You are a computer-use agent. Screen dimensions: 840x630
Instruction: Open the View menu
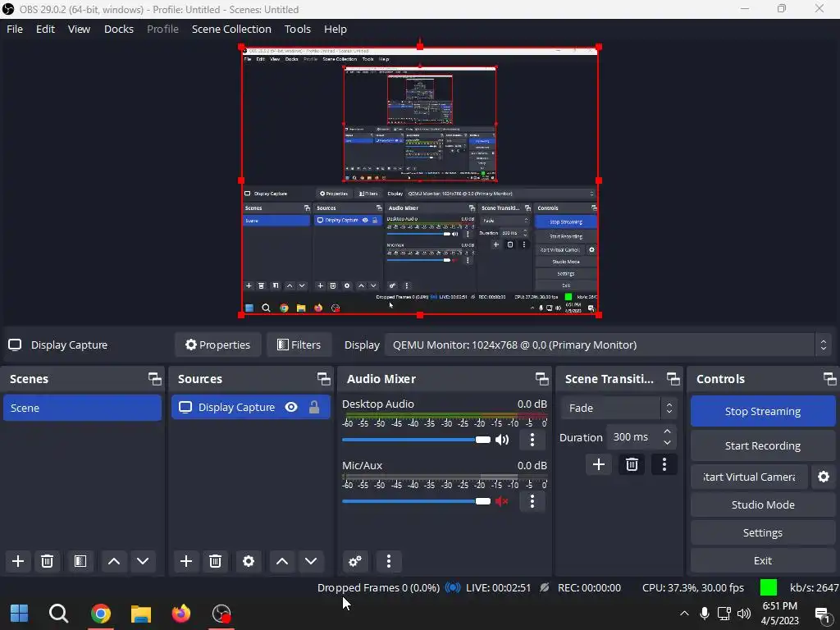[79, 29]
